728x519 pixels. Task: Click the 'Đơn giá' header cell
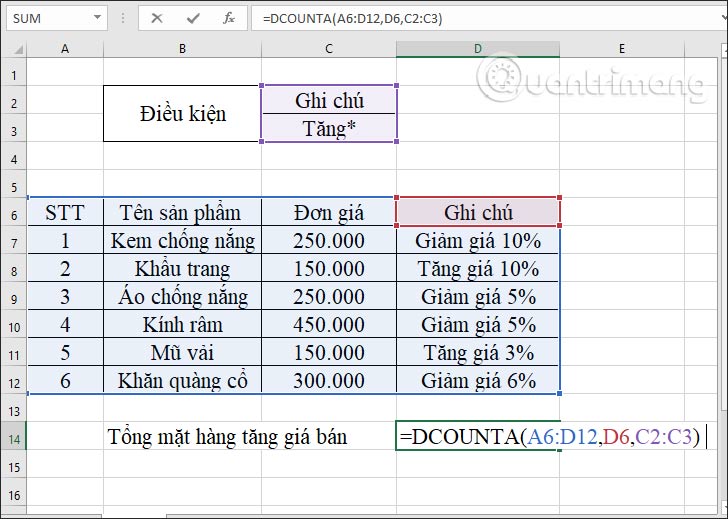pyautogui.click(x=329, y=212)
